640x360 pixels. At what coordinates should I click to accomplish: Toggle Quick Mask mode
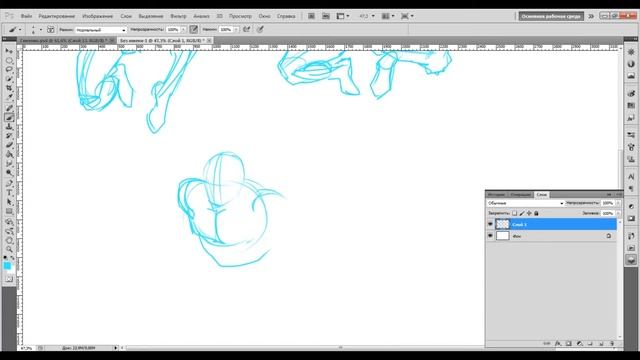click(x=9, y=279)
